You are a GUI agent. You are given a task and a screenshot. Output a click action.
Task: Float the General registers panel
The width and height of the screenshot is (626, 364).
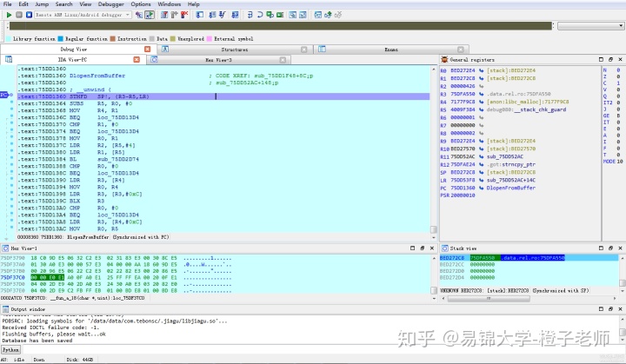point(610,59)
